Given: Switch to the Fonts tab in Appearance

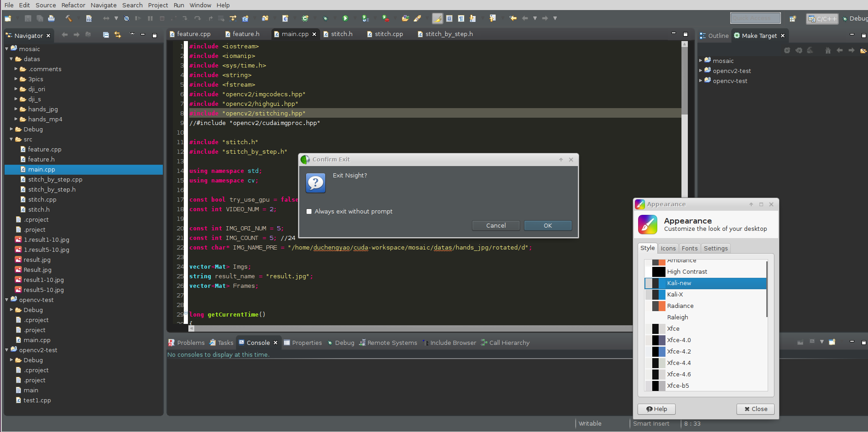Looking at the screenshot, I should (x=689, y=248).
